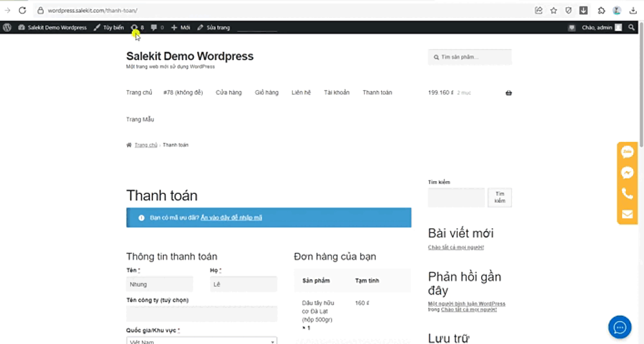Open the blue chat widget bubble
The width and height of the screenshot is (644, 344).
(620, 327)
